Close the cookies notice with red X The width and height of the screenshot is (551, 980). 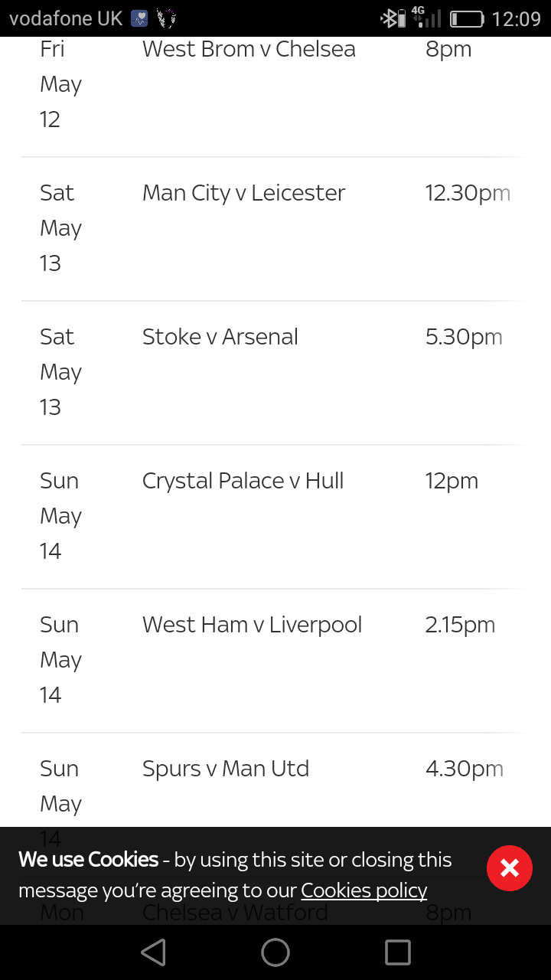click(509, 867)
